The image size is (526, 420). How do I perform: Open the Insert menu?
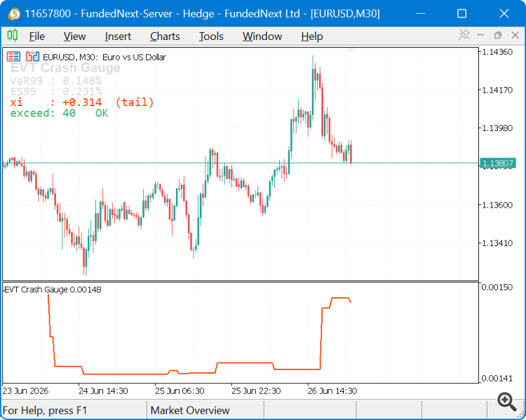pyautogui.click(x=118, y=36)
